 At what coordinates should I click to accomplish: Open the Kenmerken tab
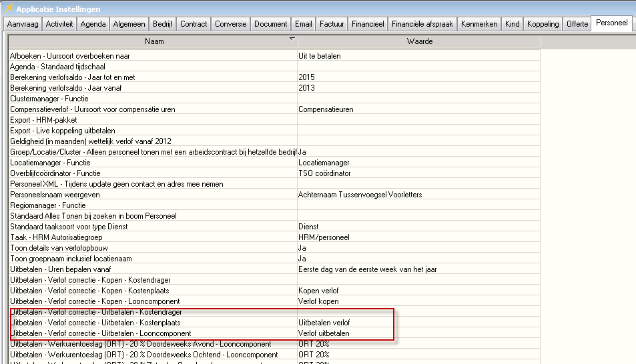coord(479,24)
